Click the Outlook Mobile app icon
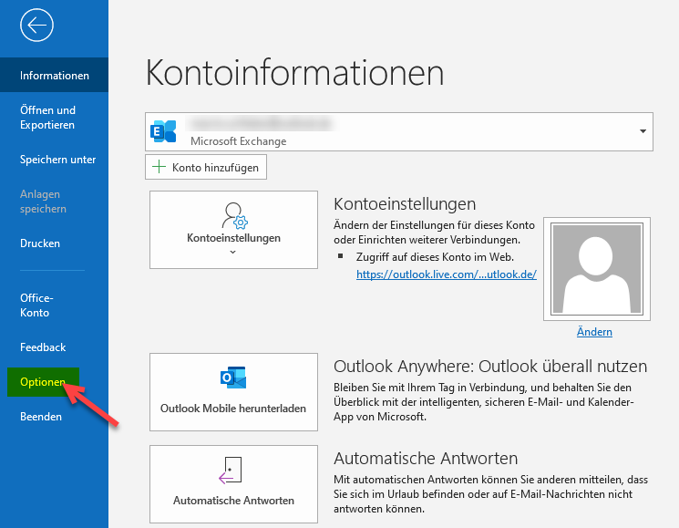Screen dimensions: 679x528 coord(233,378)
